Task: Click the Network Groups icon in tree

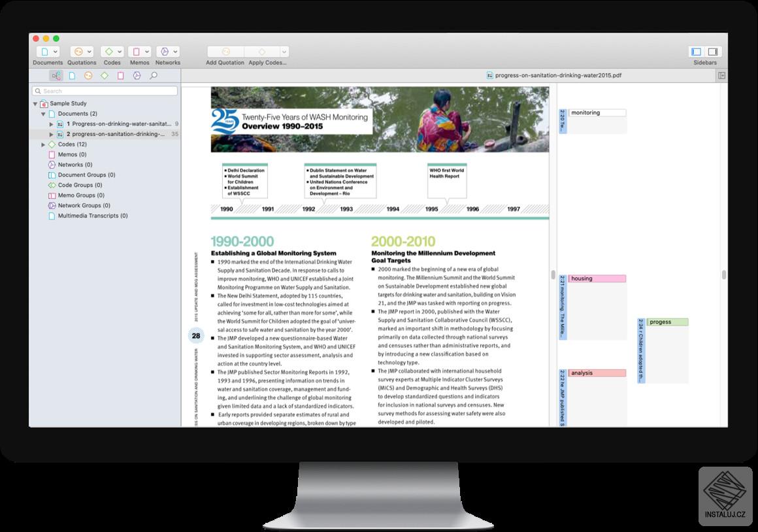Action: pyautogui.click(x=52, y=205)
